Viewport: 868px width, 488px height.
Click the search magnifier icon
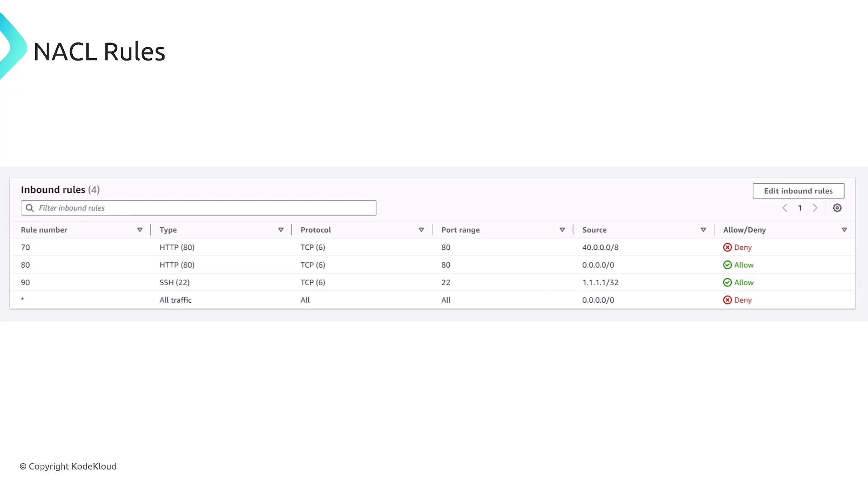point(30,208)
